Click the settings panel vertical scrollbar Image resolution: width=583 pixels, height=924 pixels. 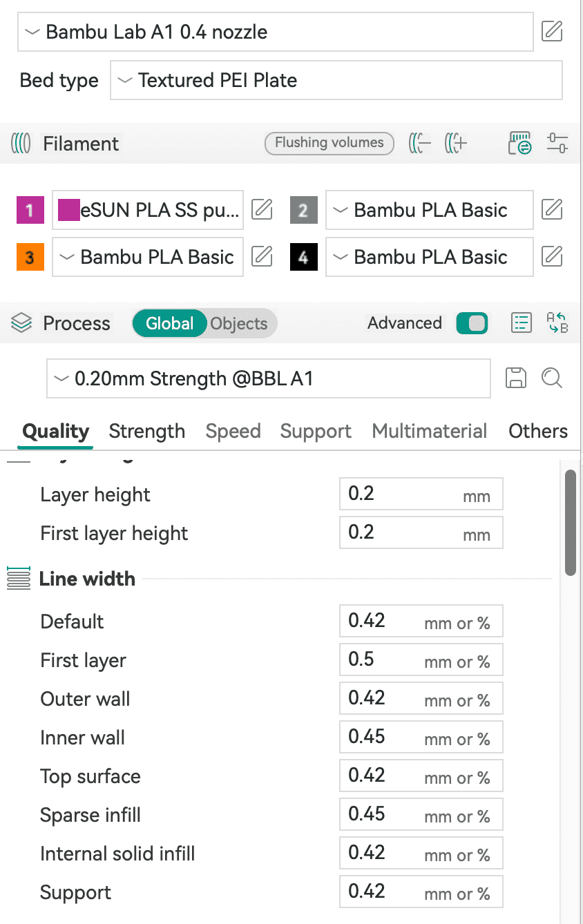pyautogui.click(x=570, y=523)
